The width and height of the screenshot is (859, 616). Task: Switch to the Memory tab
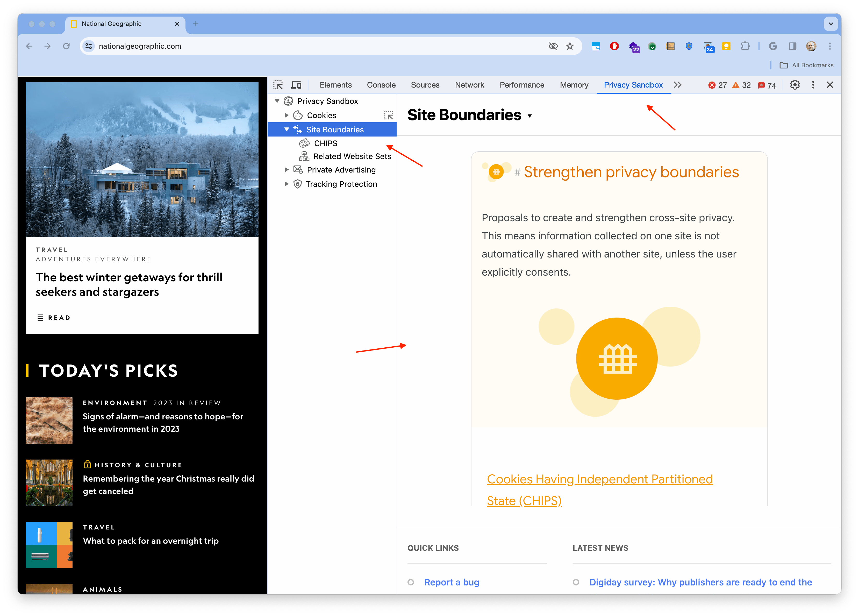point(573,85)
